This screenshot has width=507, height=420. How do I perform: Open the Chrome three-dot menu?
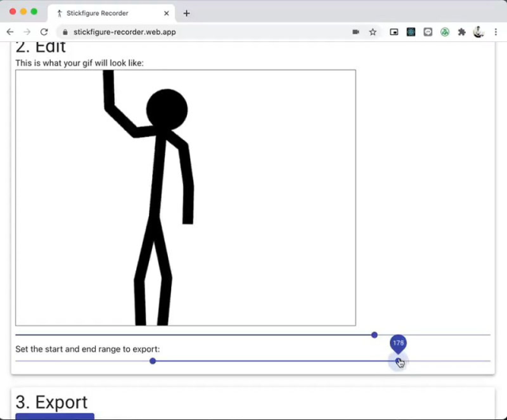(496, 32)
